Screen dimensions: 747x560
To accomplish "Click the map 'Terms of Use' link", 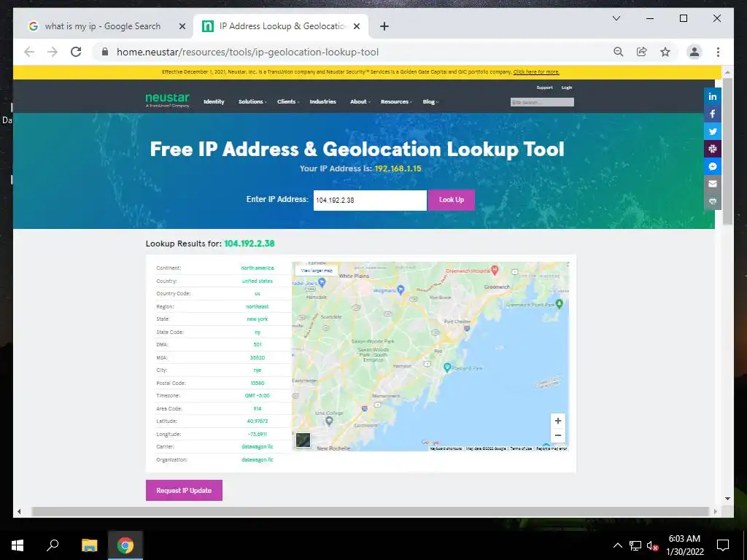I will (521, 448).
